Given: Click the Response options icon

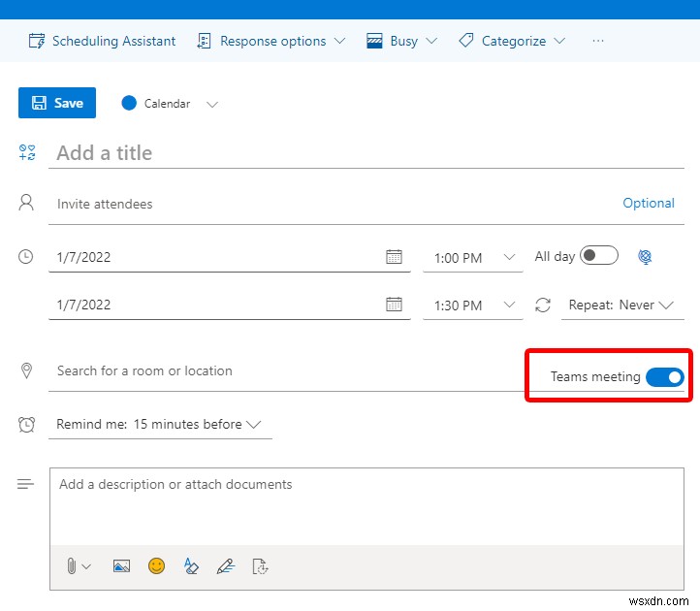Looking at the screenshot, I should coord(204,41).
